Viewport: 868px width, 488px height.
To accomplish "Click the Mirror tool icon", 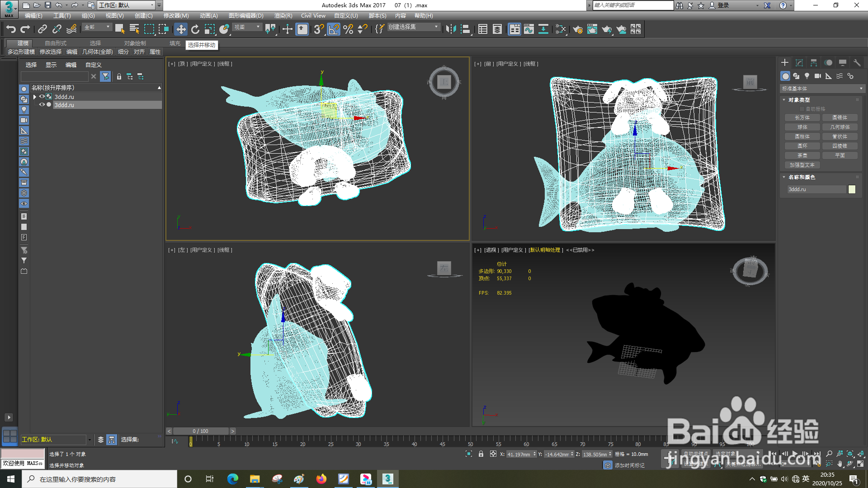I will coord(451,29).
